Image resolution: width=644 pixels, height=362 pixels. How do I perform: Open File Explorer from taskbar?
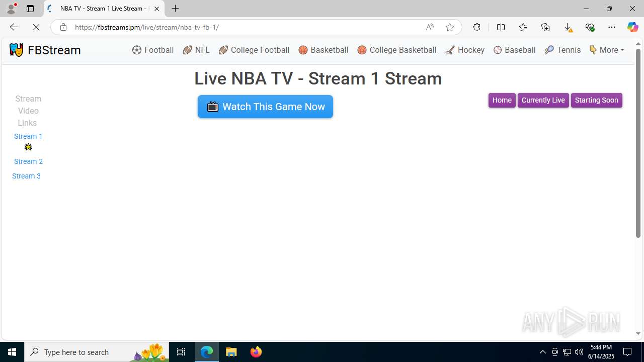coord(231,352)
